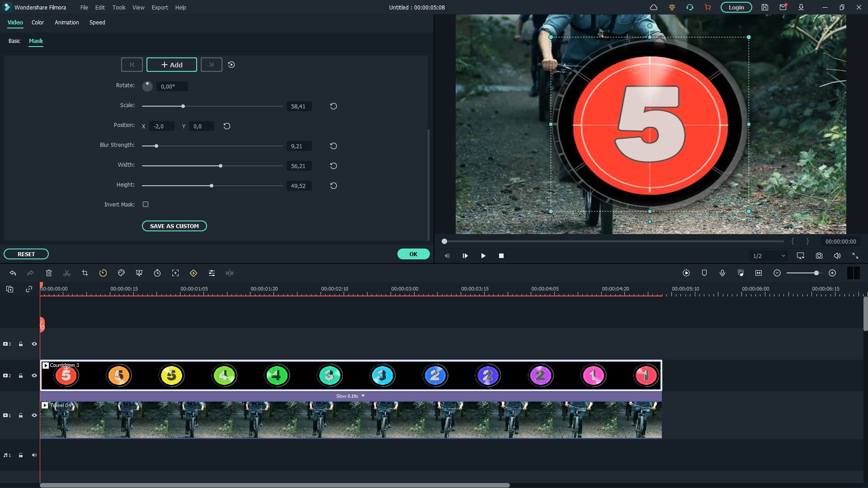Lock the Travel 04 video track
868x488 pixels.
21,415
